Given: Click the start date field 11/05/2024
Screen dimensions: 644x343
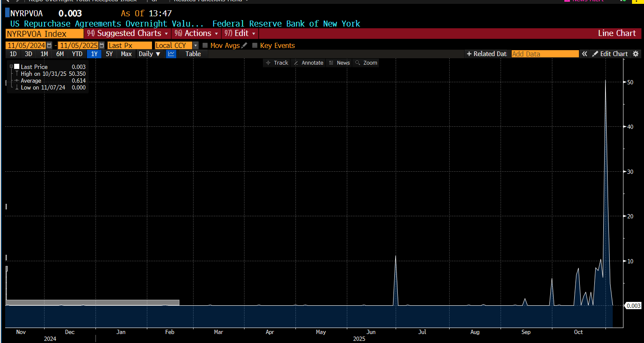Looking at the screenshot, I should point(26,45).
